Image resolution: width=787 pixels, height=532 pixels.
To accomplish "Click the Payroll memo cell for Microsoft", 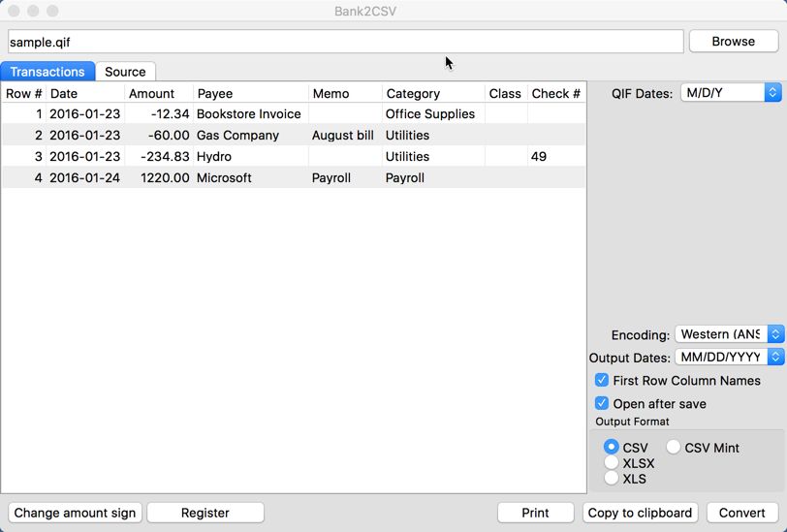I will point(345,177).
